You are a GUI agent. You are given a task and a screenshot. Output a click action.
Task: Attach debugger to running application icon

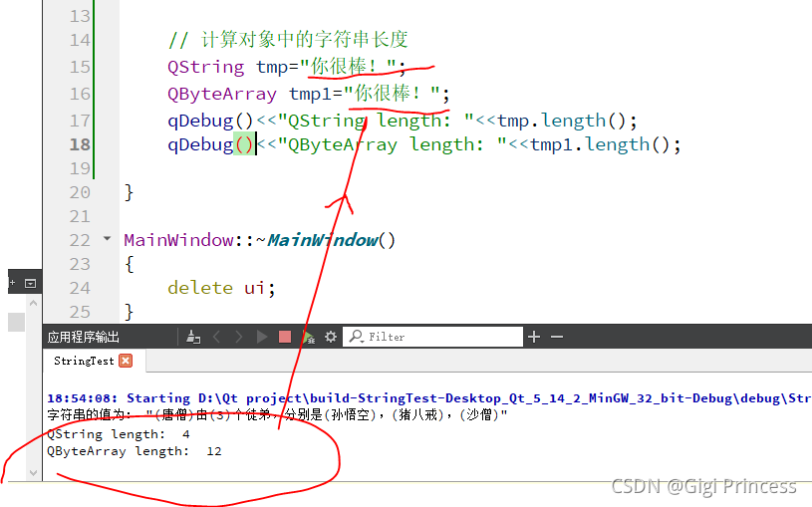coord(309,337)
